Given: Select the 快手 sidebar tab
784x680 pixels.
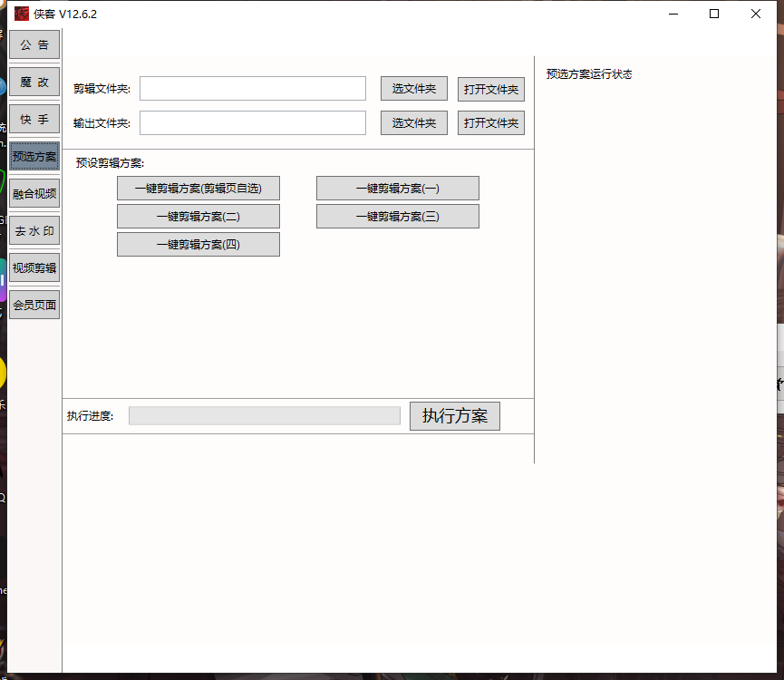Looking at the screenshot, I should [x=34, y=119].
